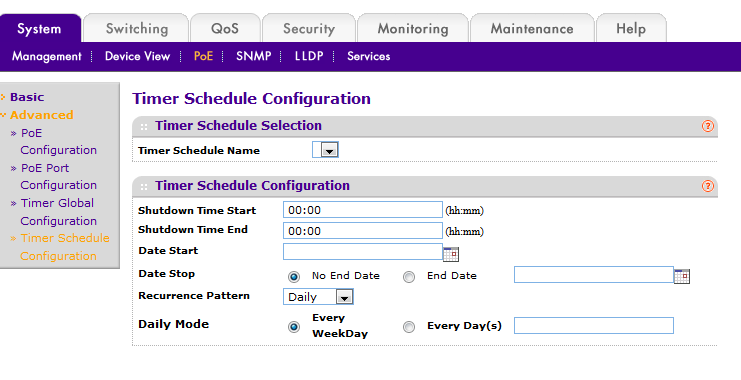Open the Help tab
The image size is (741, 380).
pos(631,29)
